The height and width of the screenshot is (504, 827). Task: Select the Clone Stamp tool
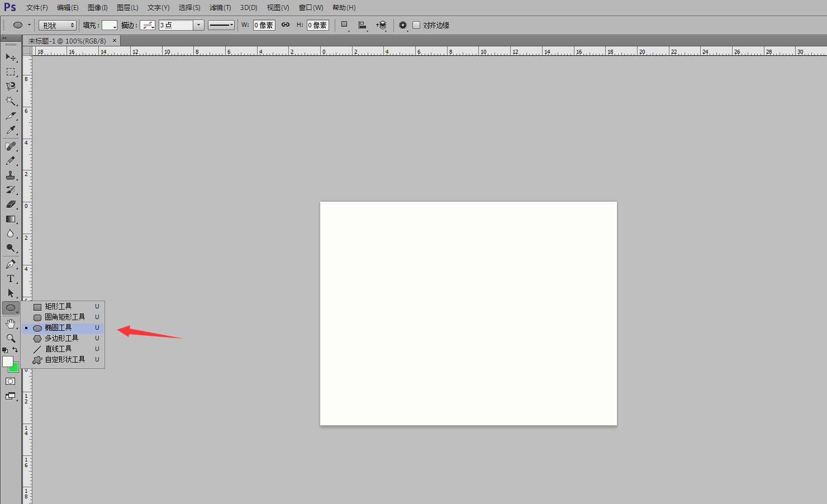(11, 175)
